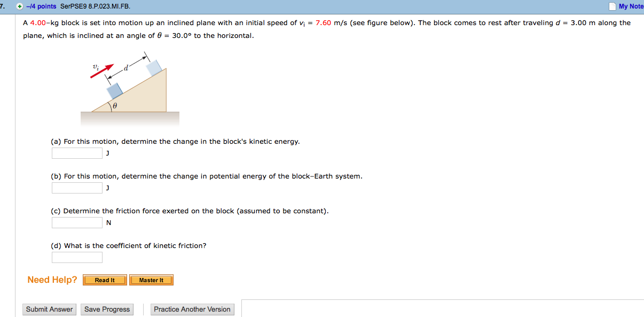This screenshot has height=317, width=644.
Task: Open the My Notes notepad icon
Action: pos(612,6)
